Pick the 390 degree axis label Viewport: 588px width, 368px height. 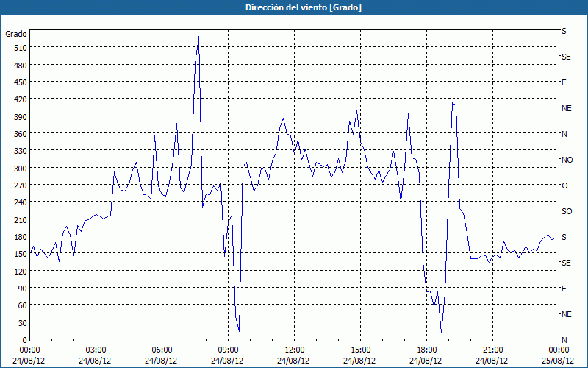[x=21, y=117]
